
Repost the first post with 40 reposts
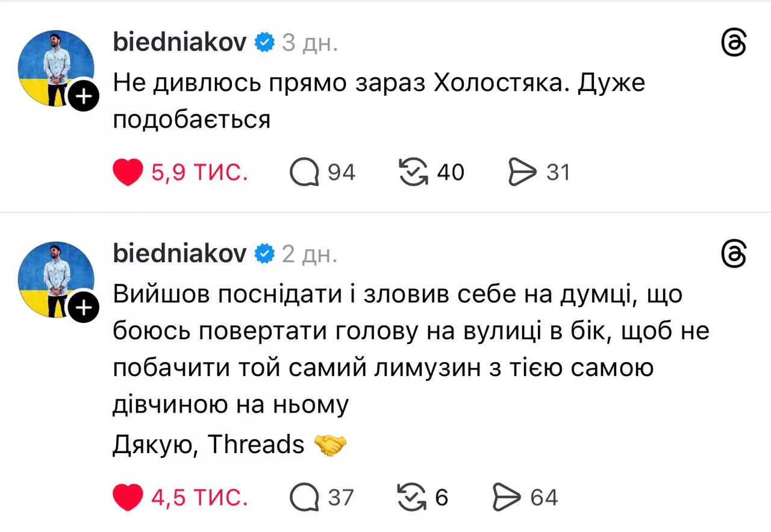click(x=414, y=173)
